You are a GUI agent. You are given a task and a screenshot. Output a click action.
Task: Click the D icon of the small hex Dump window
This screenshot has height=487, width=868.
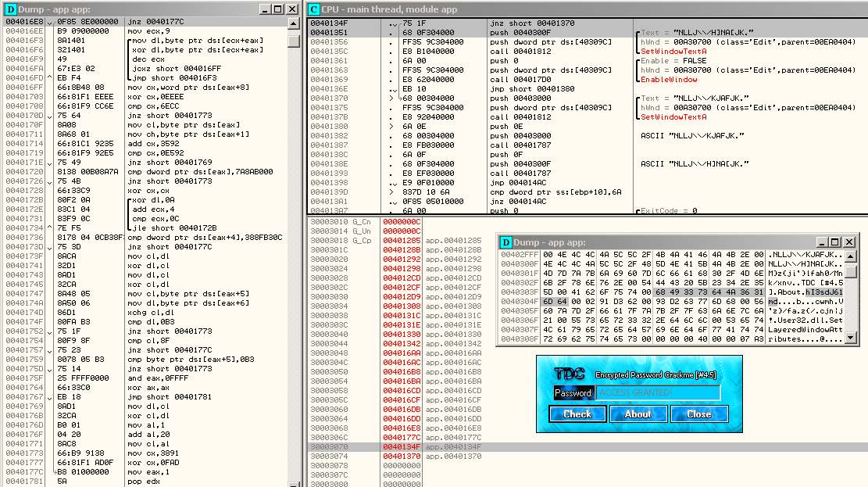click(506, 242)
